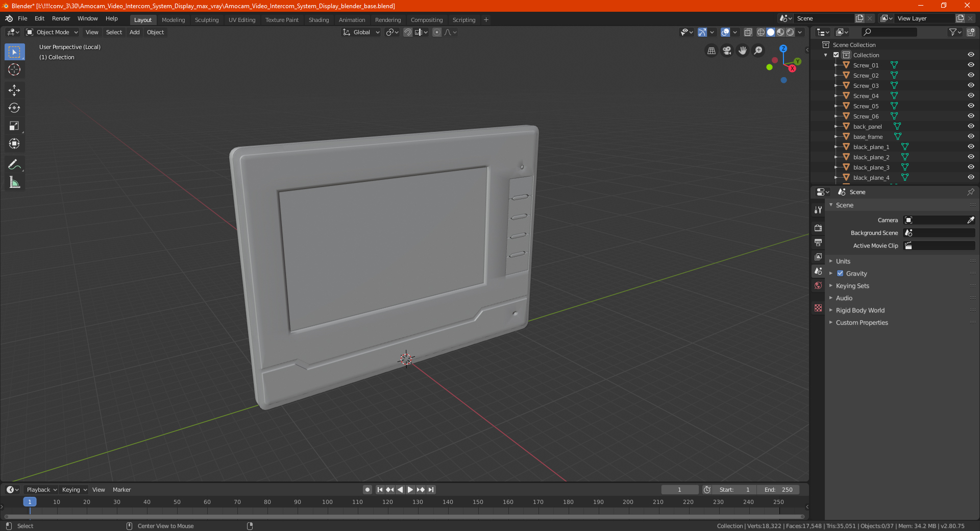Open the viewport Object menu
Screen dimensions: 980x531
155,32
